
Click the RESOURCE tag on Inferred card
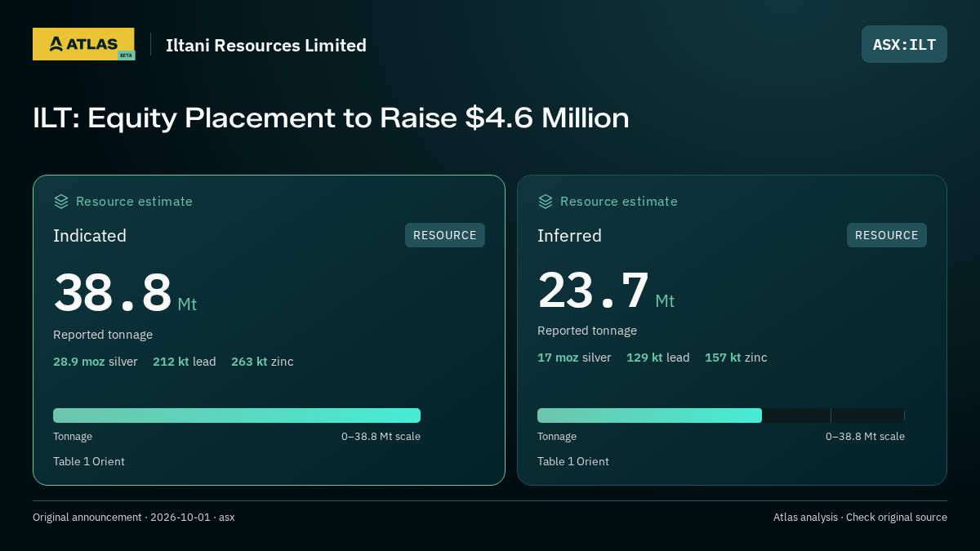point(887,235)
